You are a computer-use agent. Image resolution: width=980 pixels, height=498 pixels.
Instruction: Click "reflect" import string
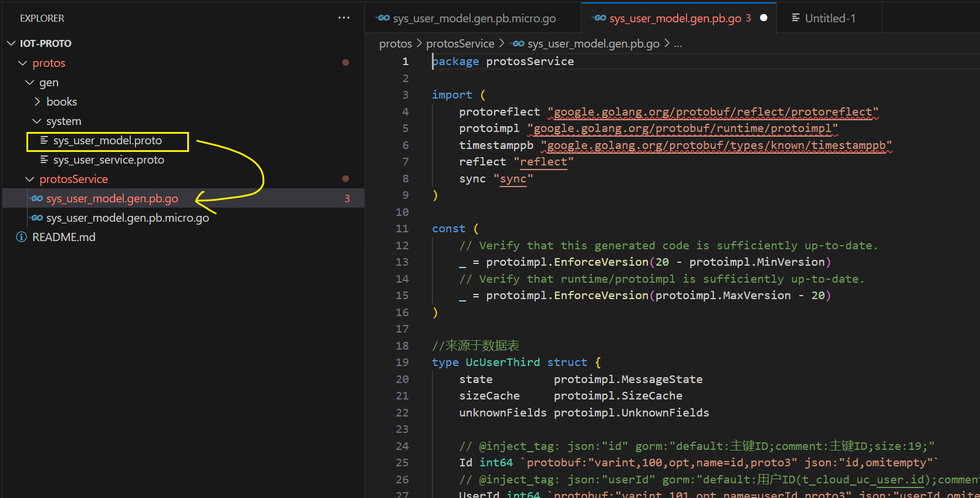coord(543,161)
